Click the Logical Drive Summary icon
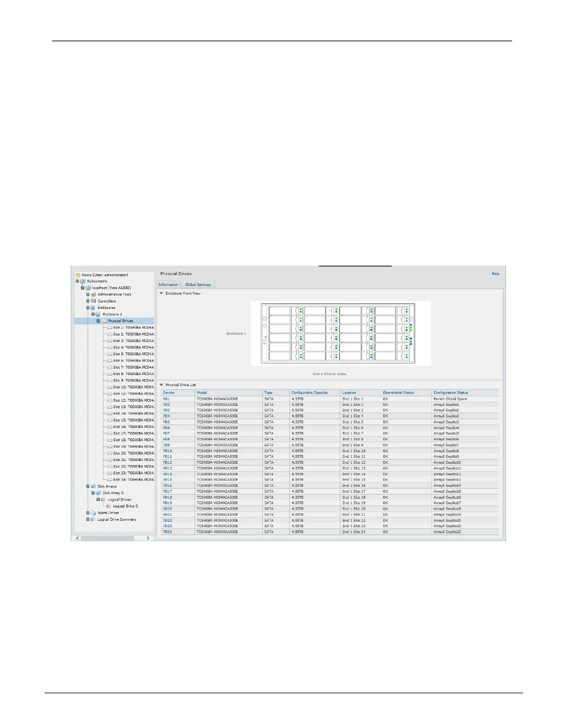This screenshot has height=728, width=563. click(93, 519)
